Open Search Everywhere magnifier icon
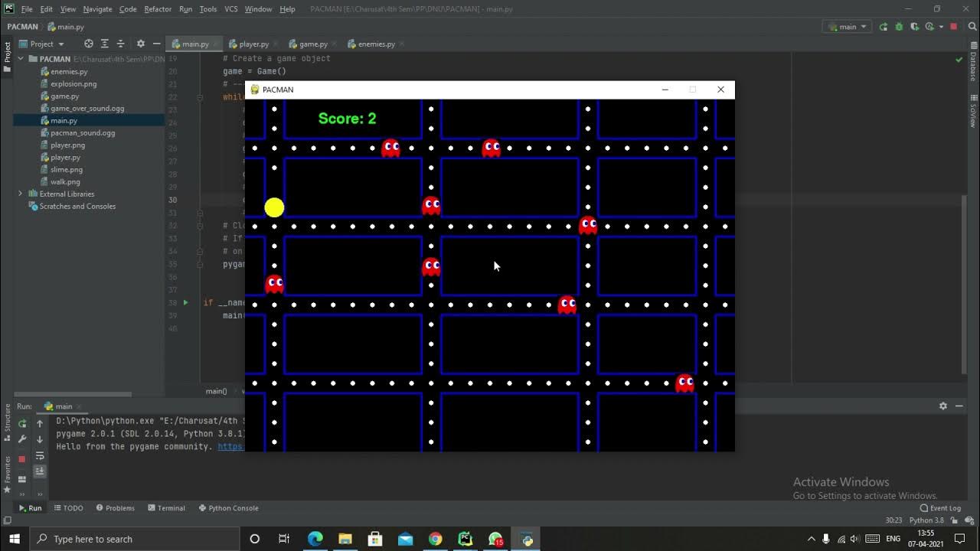 tap(973, 27)
